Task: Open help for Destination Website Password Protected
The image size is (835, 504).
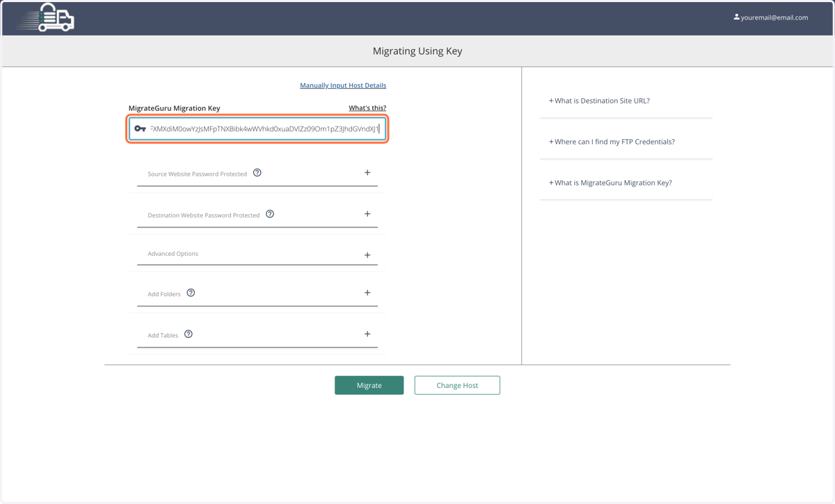Action: [270, 214]
